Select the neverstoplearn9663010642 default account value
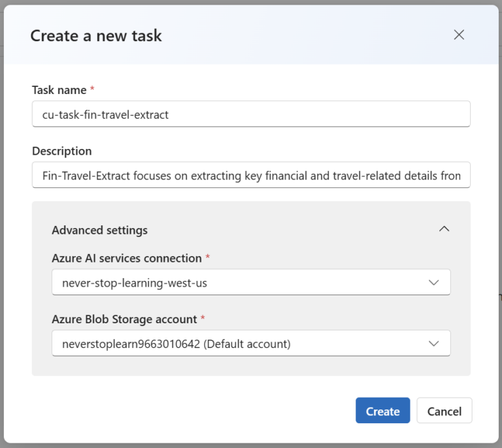Image resolution: width=502 pixels, height=448 pixels. coord(176,344)
